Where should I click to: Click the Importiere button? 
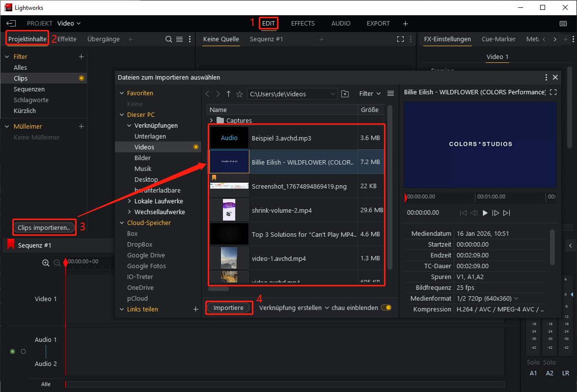pos(228,308)
